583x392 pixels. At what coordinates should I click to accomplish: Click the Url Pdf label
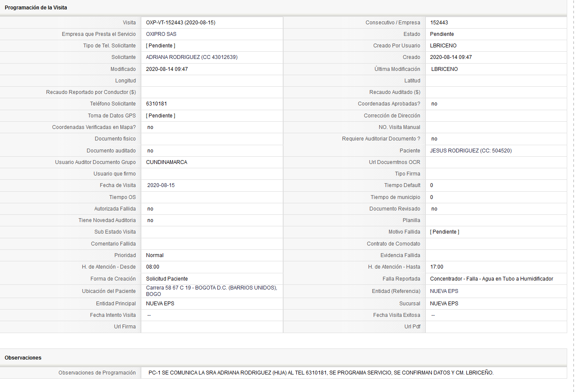pyautogui.click(x=412, y=327)
